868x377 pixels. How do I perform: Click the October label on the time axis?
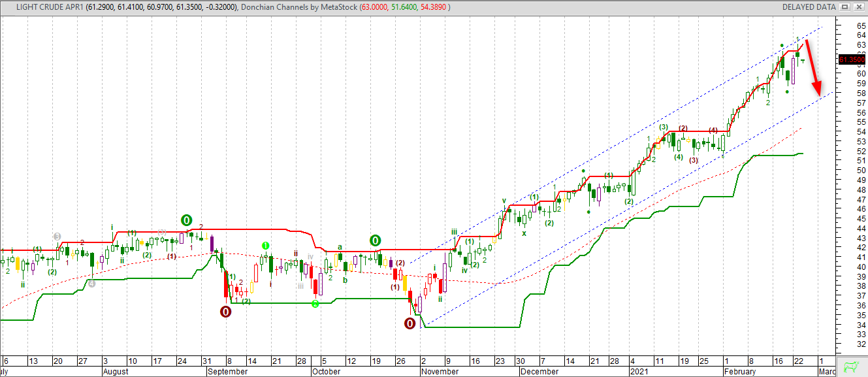click(x=326, y=372)
